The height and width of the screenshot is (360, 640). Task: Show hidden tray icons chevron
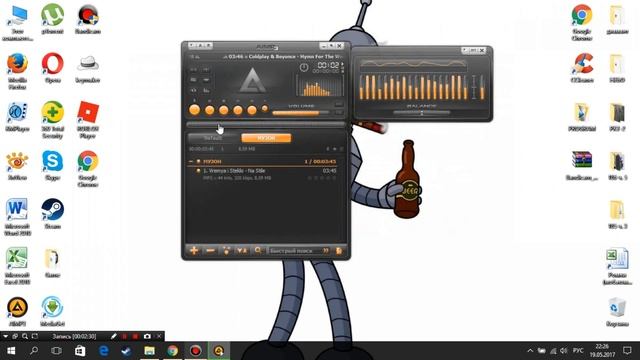pos(530,351)
